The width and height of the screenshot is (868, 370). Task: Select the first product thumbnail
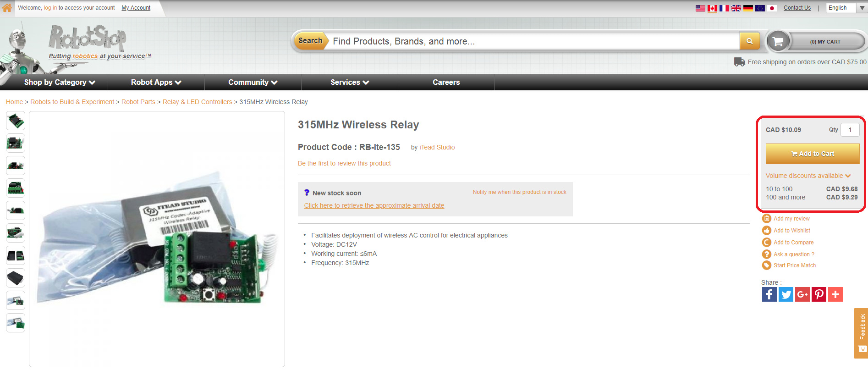click(x=16, y=121)
